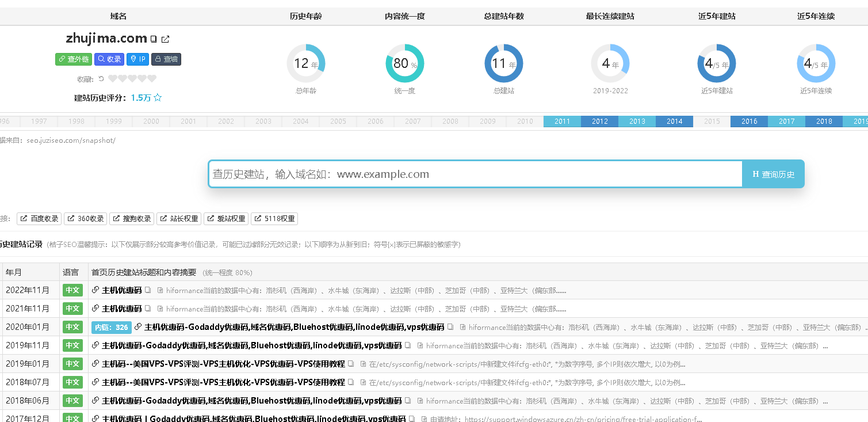The height and width of the screenshot is (422, 868).
Task: Rate favorite with the fifth heart
Action: click(152, 79)
